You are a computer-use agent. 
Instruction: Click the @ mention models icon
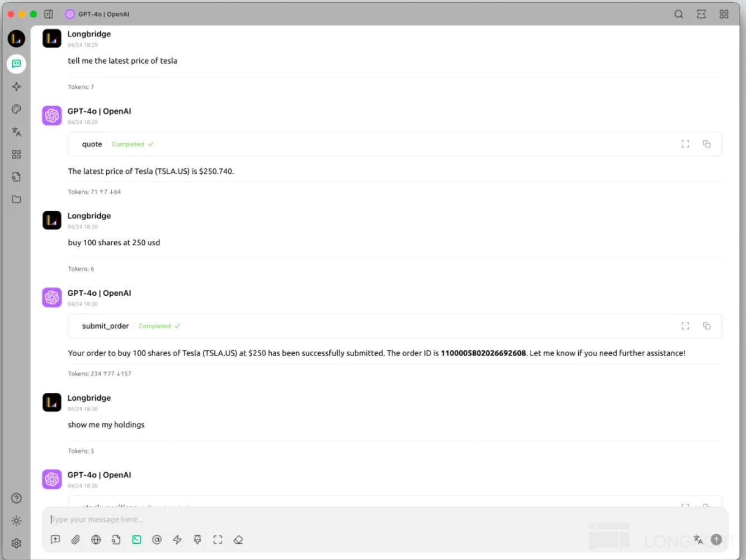tap(157, 539)
